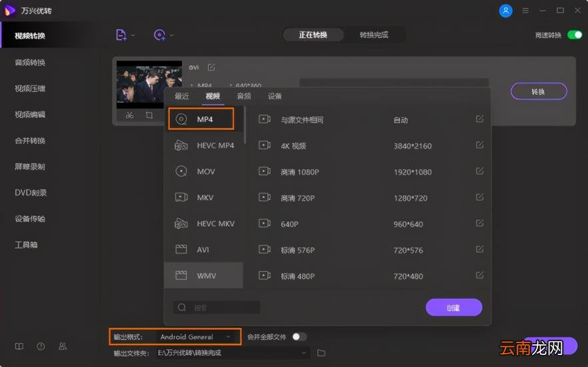Open the output folder path dropdown
The height and width of the screenshot is (367, 588).
pyautogui.click(x=304, y=353)
